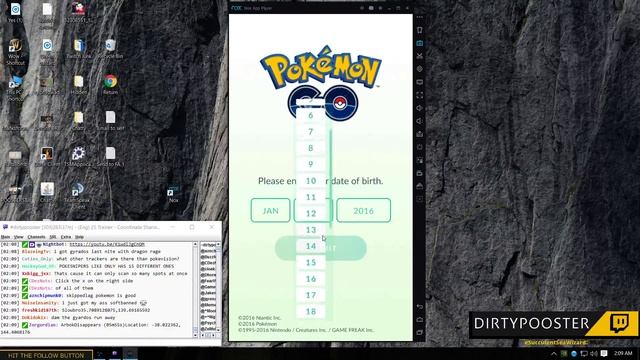
Task: Choose day 15 in the date list
Action: coord(311,262)
